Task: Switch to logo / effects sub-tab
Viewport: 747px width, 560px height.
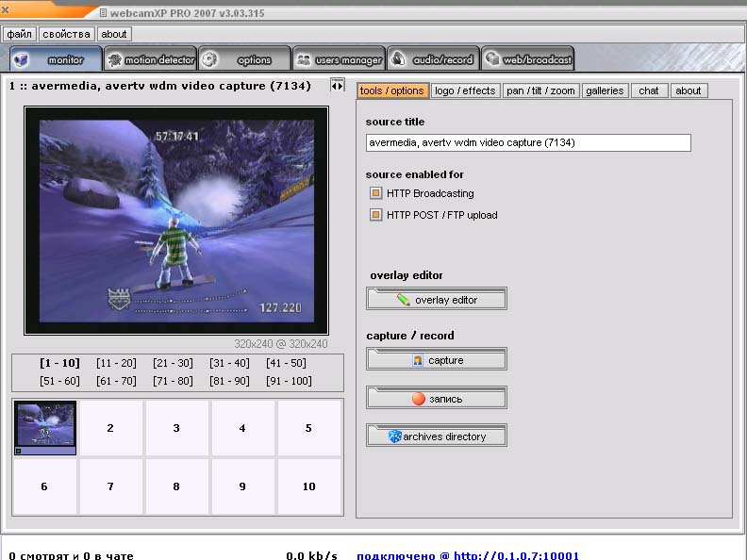Action: pos(465,91)
